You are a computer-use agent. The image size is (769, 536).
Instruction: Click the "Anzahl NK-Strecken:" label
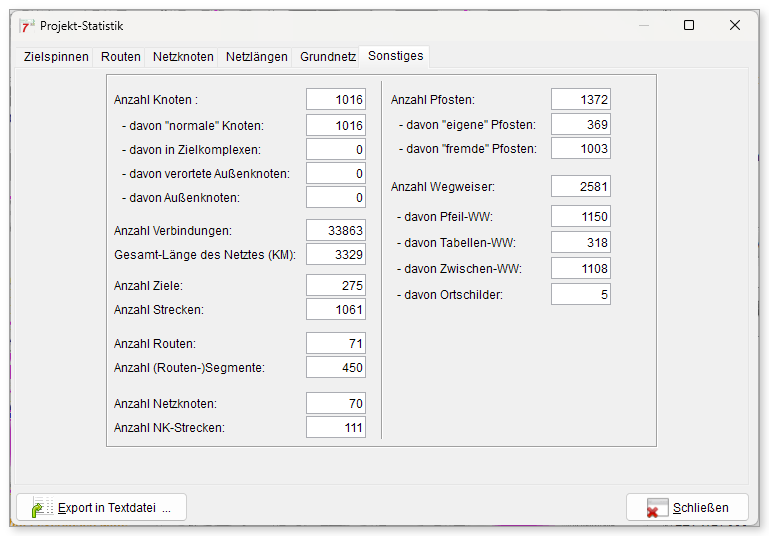[169, 428]
